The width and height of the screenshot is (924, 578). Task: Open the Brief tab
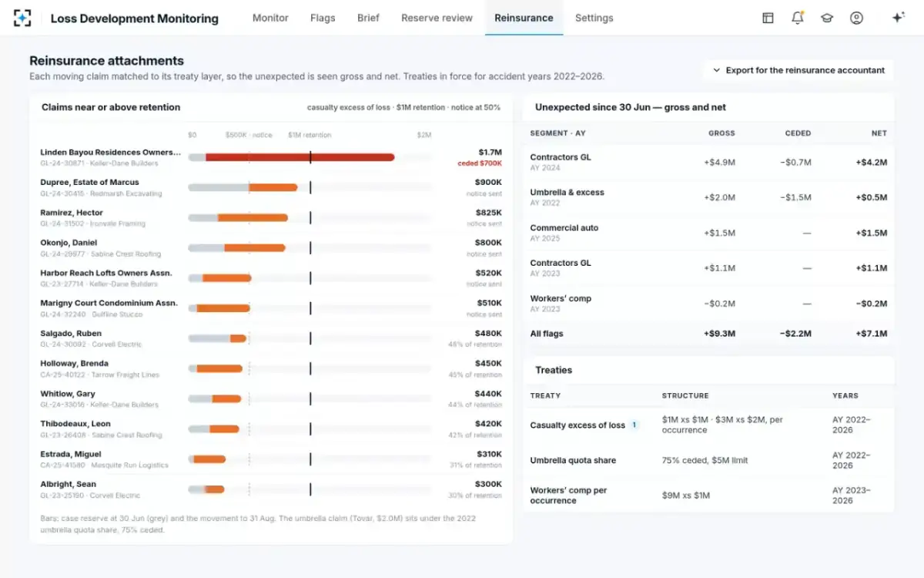[x=368, y=18]
